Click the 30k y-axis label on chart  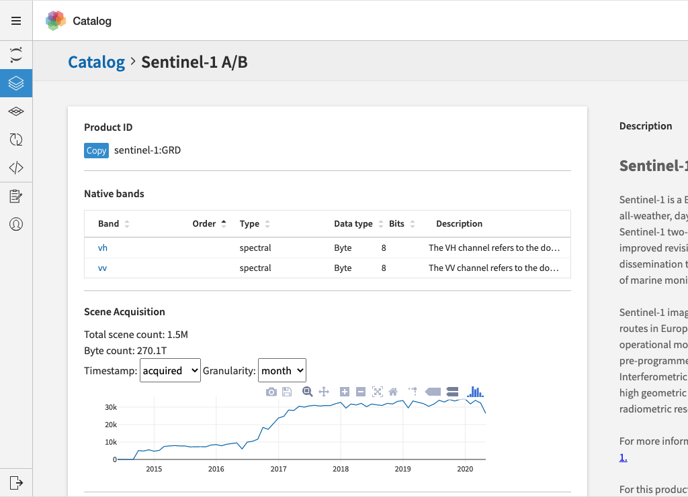click(x=111, y=407)
